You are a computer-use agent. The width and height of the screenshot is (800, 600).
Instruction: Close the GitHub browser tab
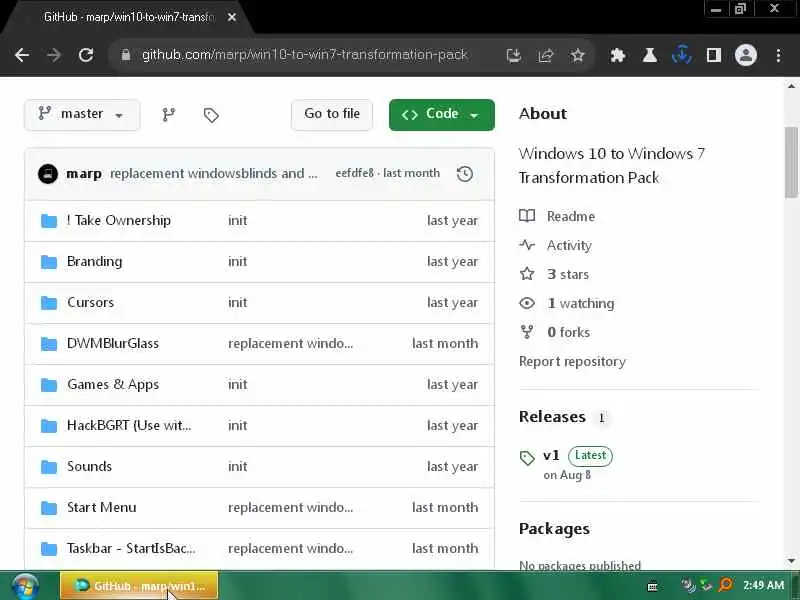click(x=232, y=17)
